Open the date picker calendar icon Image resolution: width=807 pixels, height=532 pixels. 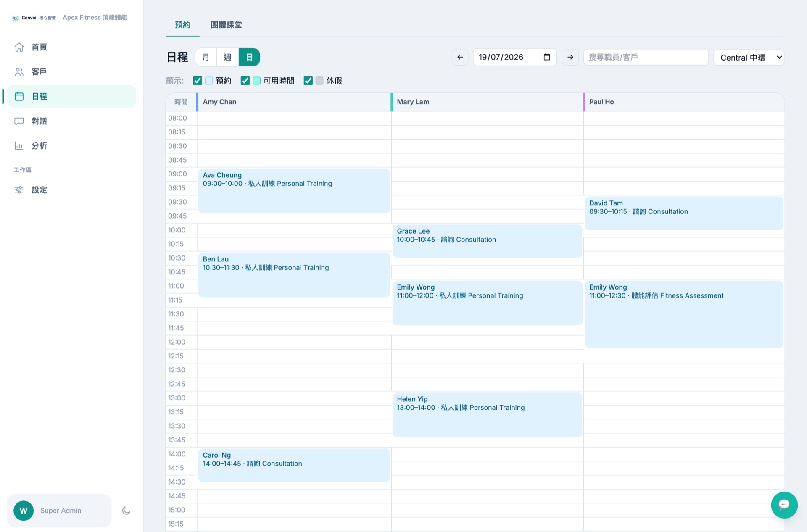coord(547,57)
